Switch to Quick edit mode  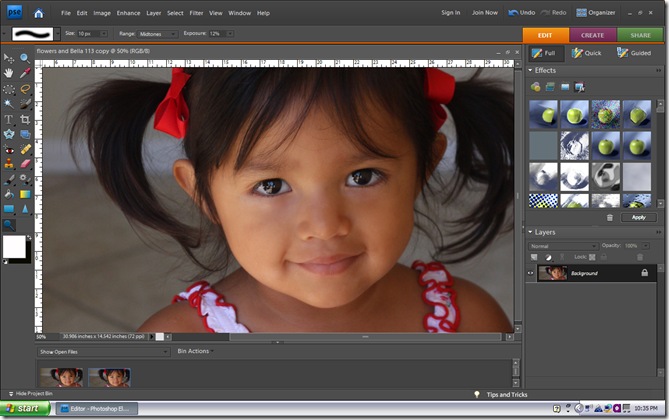(586, 53)
